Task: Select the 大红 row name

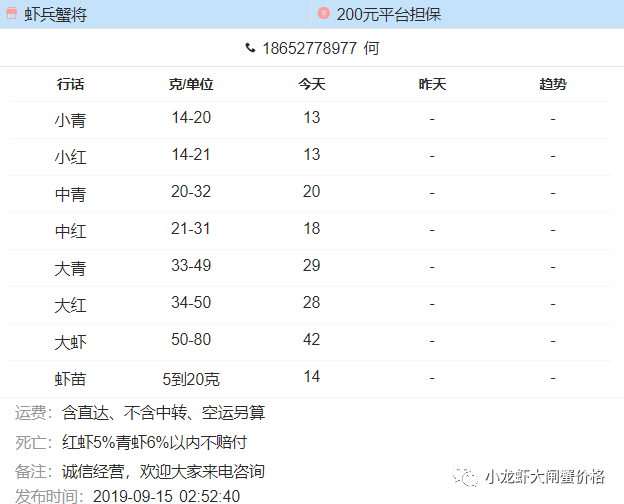Action: coord(70,305)
